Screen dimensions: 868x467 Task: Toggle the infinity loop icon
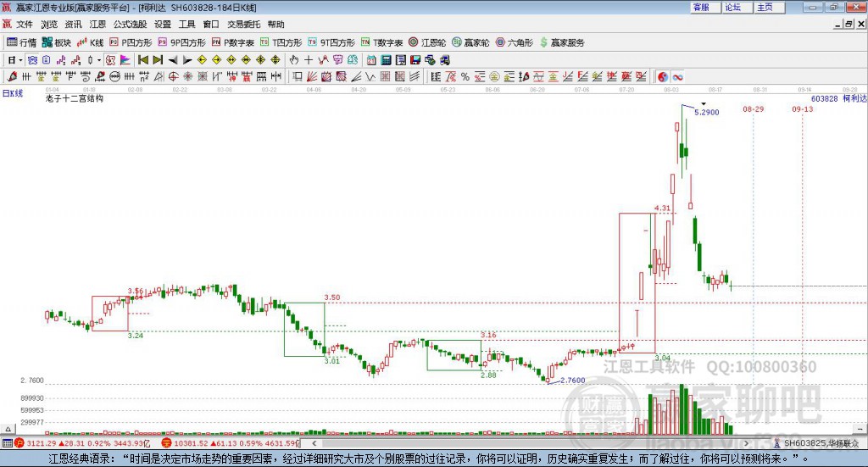click(677, 77)
